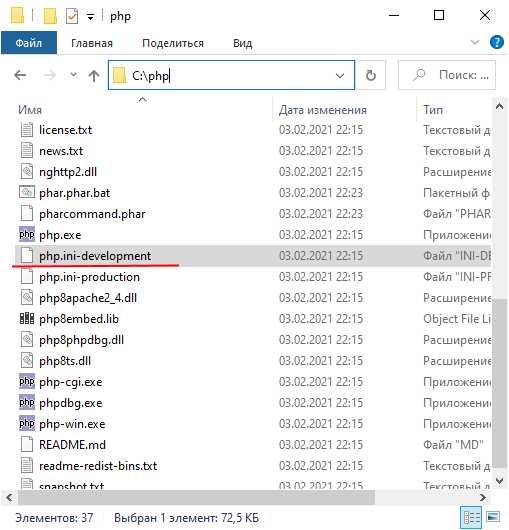Click the readme-redist-bins.txt file icon

tap(27, 465)
